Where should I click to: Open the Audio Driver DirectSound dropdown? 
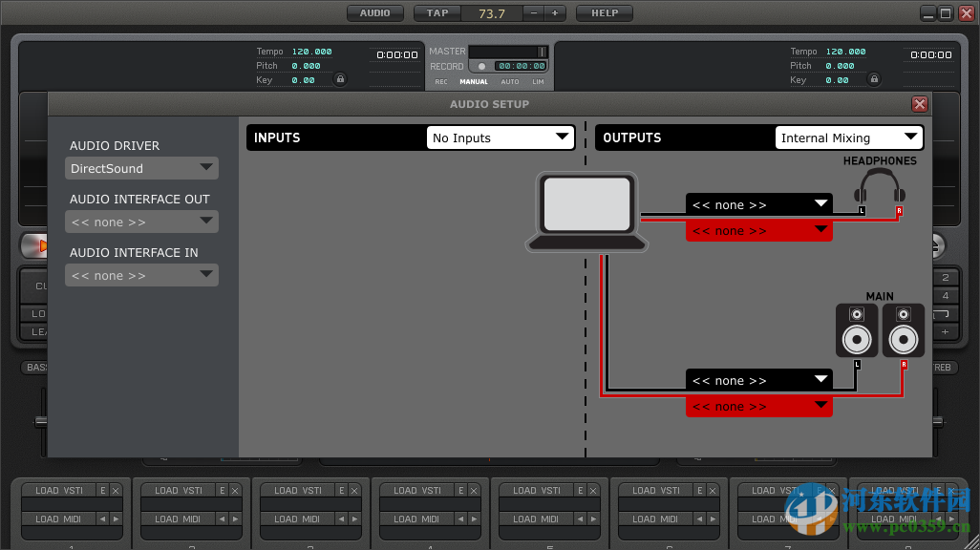(141, 168)
